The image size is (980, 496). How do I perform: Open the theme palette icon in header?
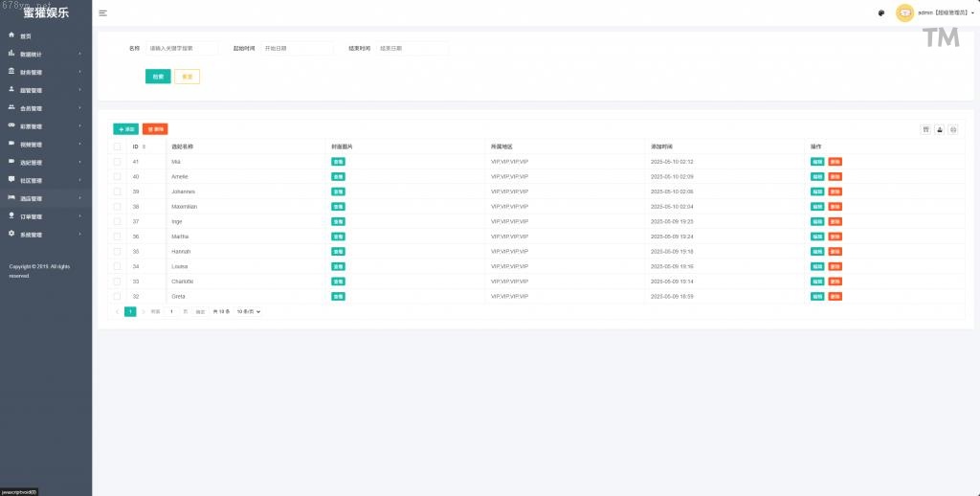coord(880,13)
